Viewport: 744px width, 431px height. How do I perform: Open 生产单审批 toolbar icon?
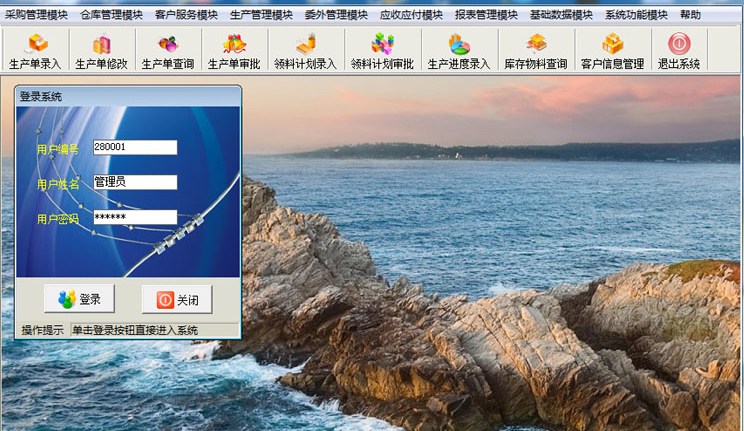234,50
